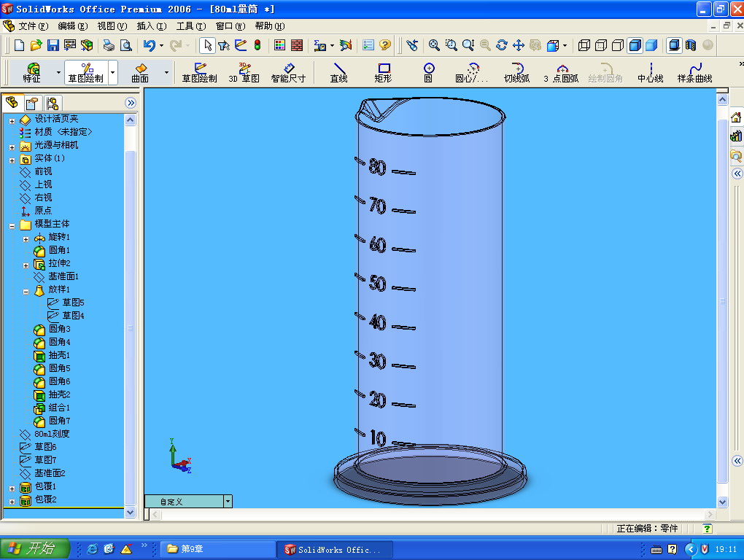Open the 文件(F) menu
This screenshot has width=744, height=560.
[x=32, y=26]
